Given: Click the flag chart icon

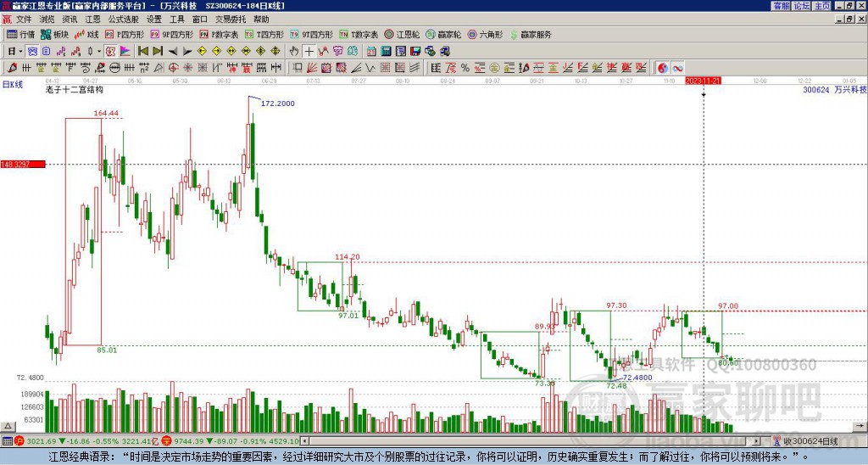Looking at the screenshot, I should pos(125,52).
